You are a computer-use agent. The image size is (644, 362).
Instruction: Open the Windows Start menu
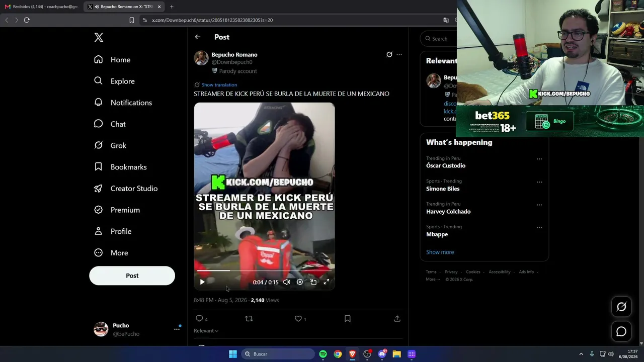point(232,354)
